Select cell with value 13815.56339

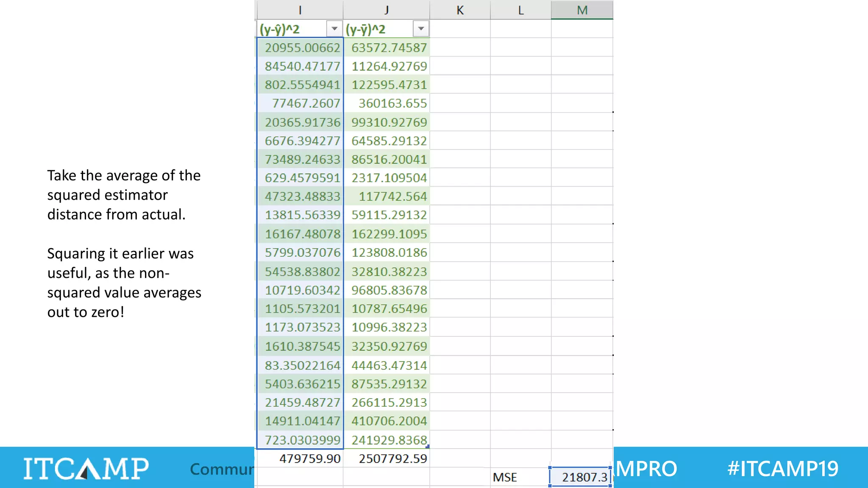(x=300, y=215)
